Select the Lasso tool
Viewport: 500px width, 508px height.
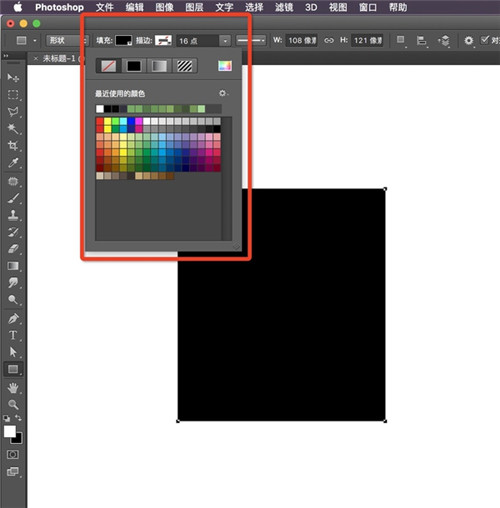coord(13,112)
